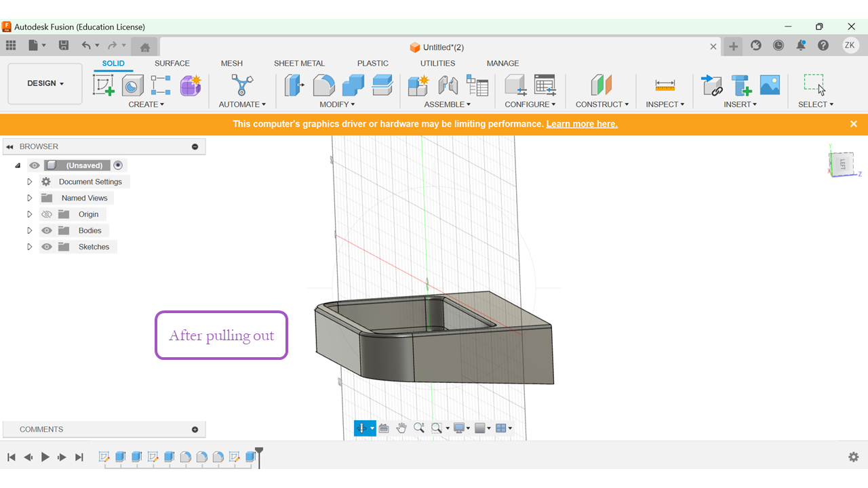Start Create Form purple icon

pyautogui.click(x=191, y=85)
